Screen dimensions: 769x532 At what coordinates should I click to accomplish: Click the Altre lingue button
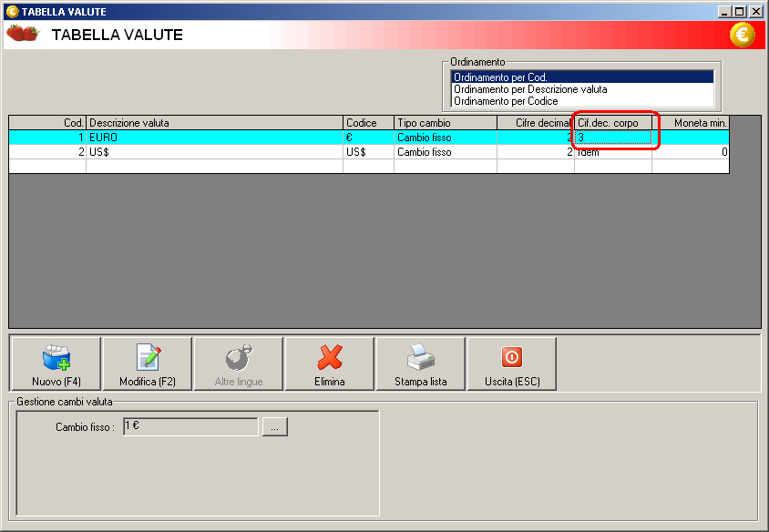239,363
